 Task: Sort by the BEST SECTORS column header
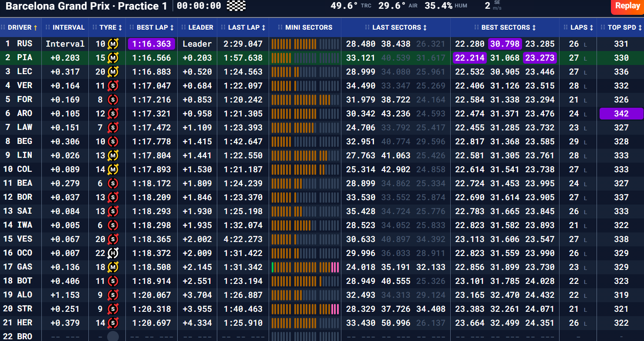pos(509,27)
